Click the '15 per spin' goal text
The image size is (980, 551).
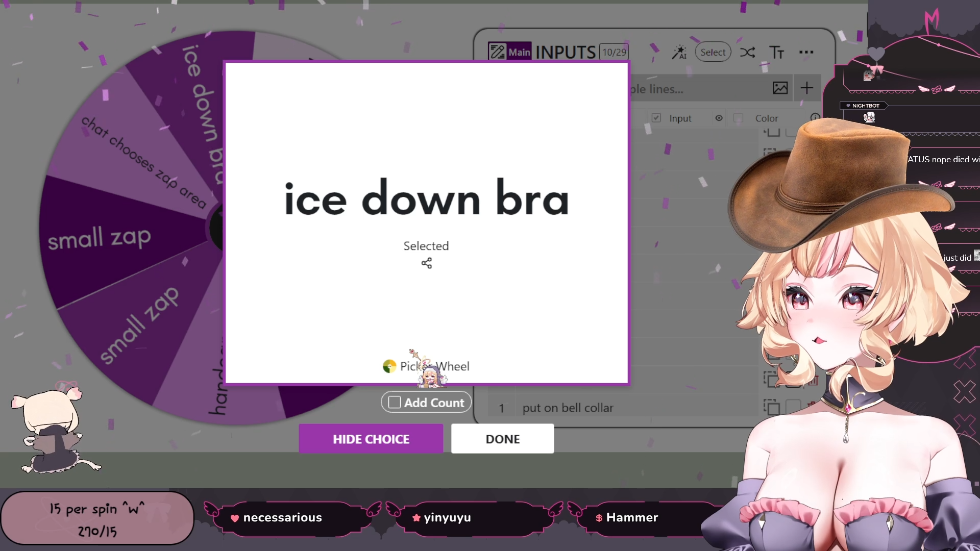pyautogui.click(x=97, y=509)
